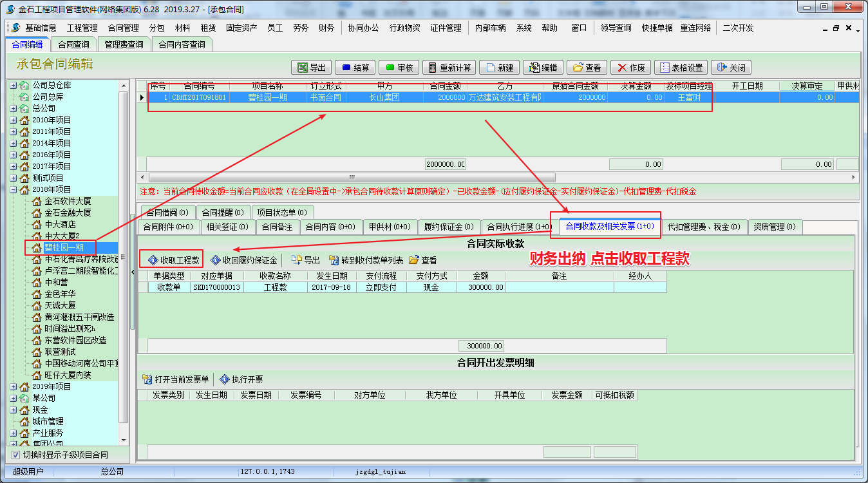Select the 合同提醒 tab
868x483 pixels.
222,212
